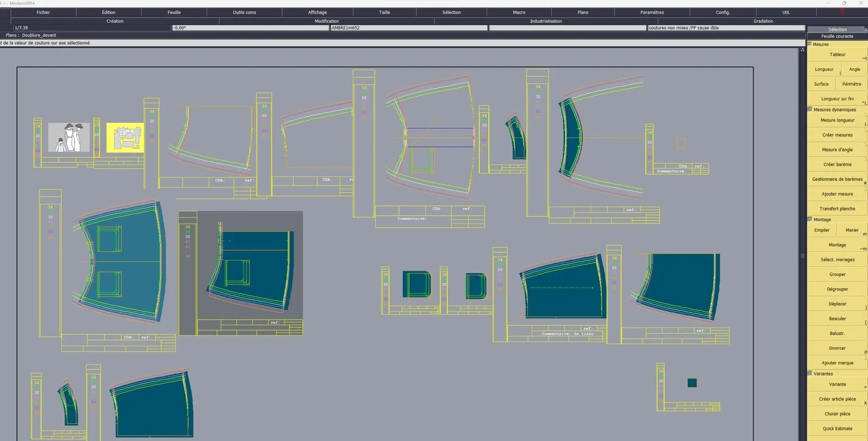Screen dimensions: 868x441
Task: Toggle the Montage section checkbox
Action: [810, 219]
